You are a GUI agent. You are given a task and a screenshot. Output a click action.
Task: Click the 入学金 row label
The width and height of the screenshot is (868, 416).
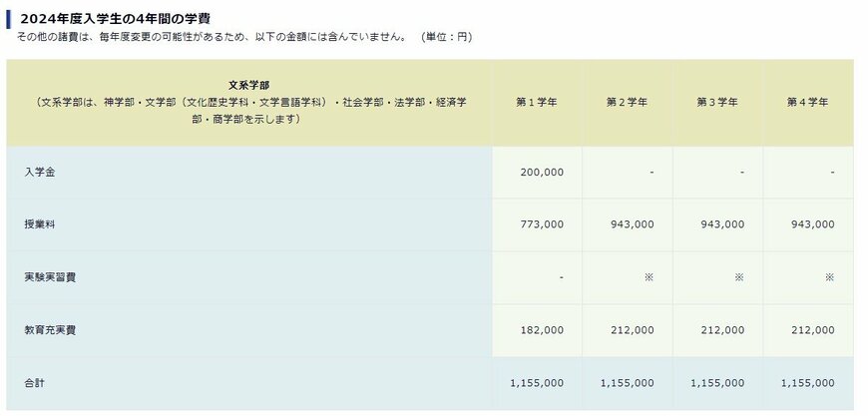point(40,172)
